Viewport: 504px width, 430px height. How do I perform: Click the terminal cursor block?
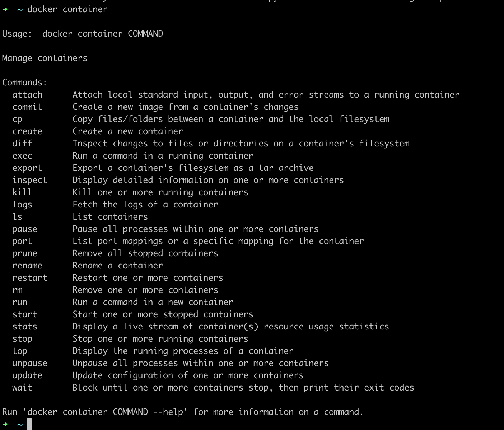click(30, 424)
